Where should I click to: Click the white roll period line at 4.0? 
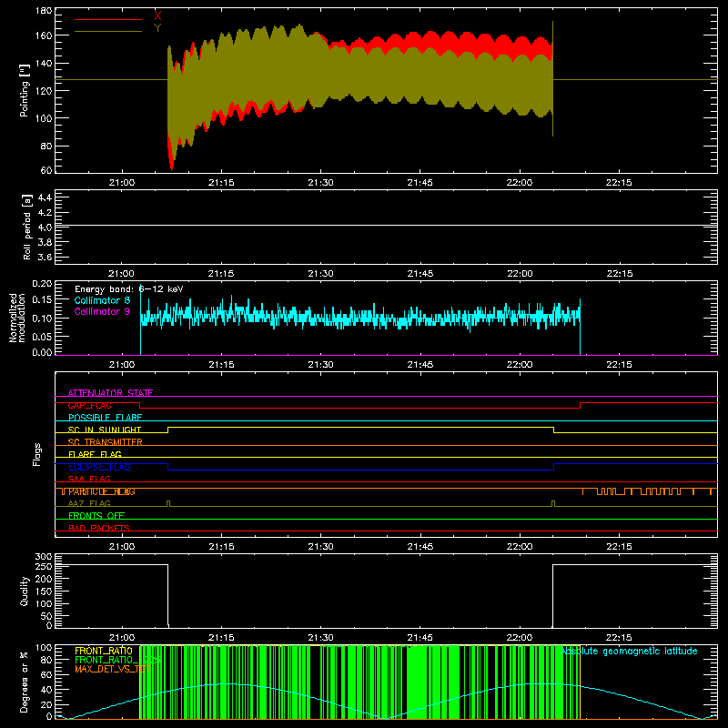tap(386, 225)
